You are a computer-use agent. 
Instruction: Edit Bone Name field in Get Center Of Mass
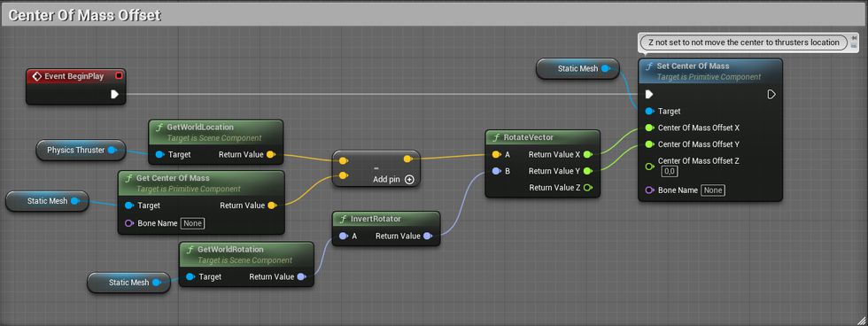pos(193,223)
